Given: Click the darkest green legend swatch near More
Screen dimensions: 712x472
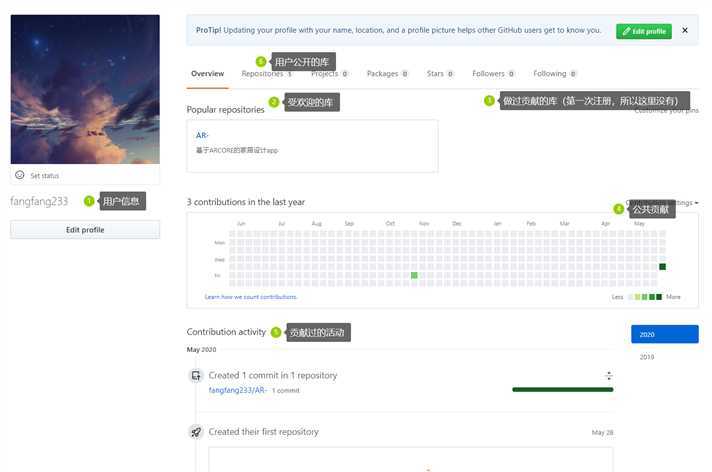Looking at the screenshot, I should click(659, 297).
